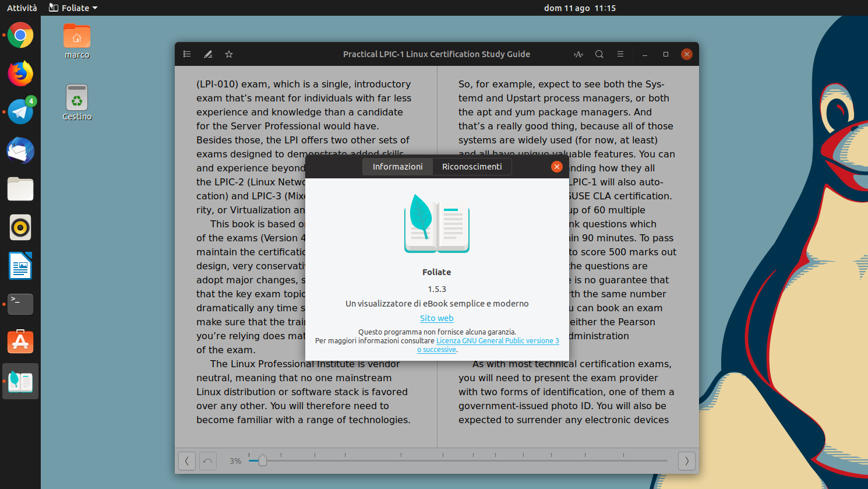Open the search magnifier in Foliate header
Image resolution: width=868 pixels, height=489 pixels.
click(599, 54)
